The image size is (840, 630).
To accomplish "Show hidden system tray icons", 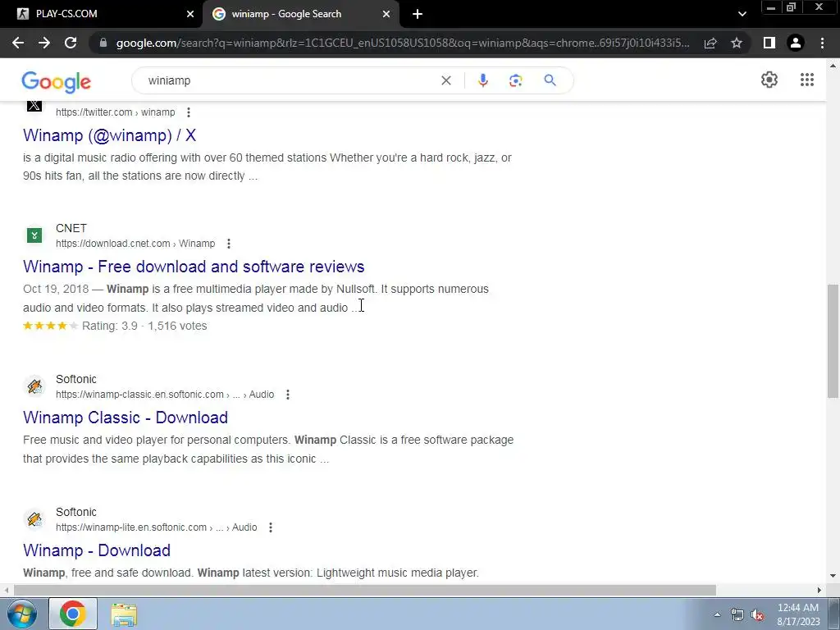I will [717, 614].
